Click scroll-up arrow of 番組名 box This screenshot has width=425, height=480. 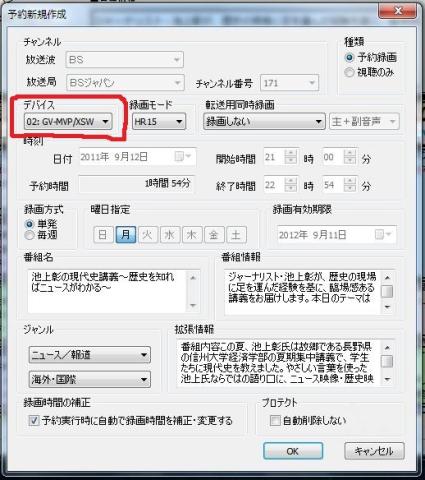pyautogui.click(x=193, y=277)
